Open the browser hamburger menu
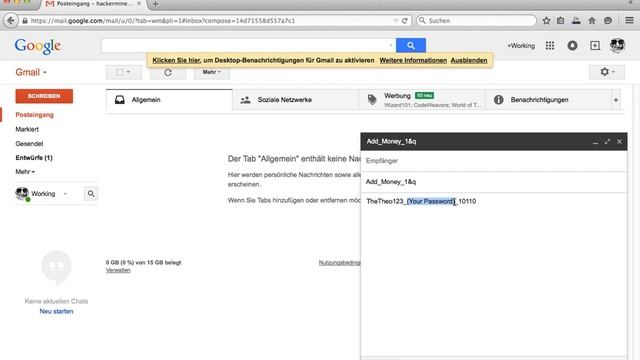 pyautogui.click(x=629, y=20)
